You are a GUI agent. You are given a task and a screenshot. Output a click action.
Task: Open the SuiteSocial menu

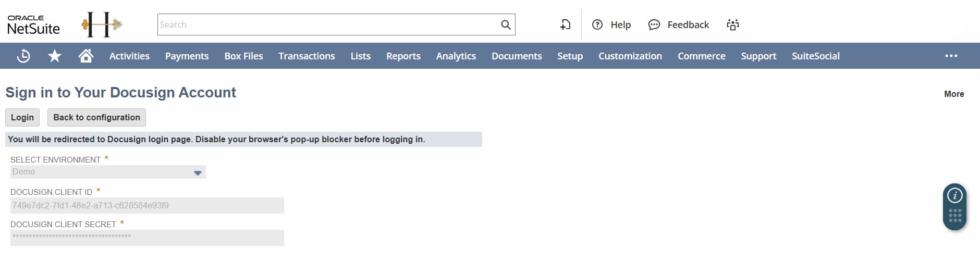pos(815,56)
